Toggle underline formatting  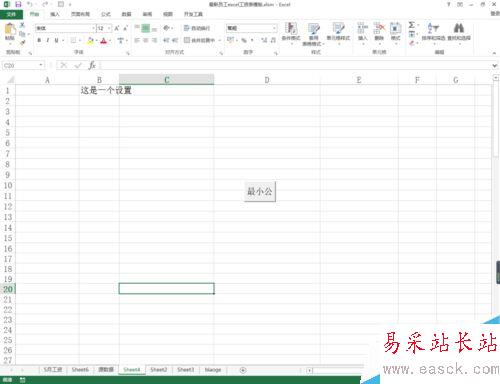[56, 40]
